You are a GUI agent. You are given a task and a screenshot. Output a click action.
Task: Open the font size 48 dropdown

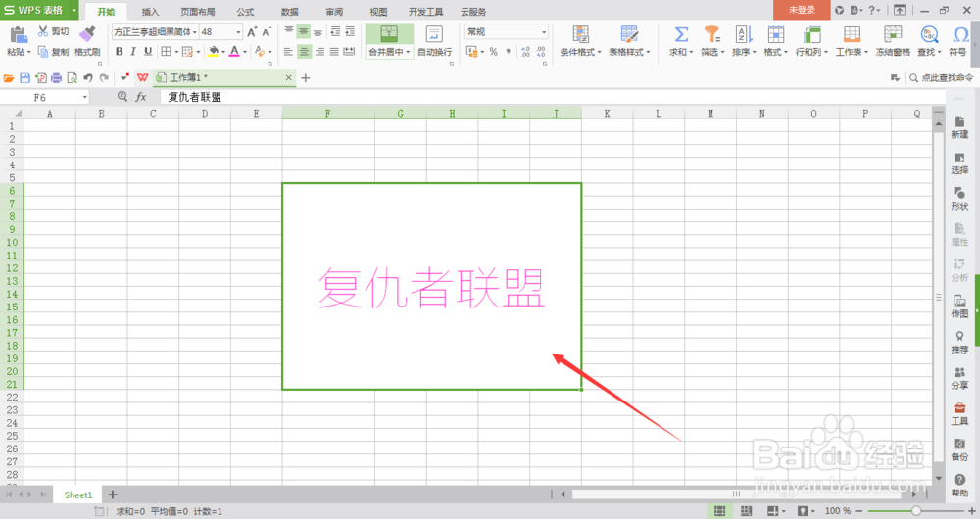[x=238, y=32]
